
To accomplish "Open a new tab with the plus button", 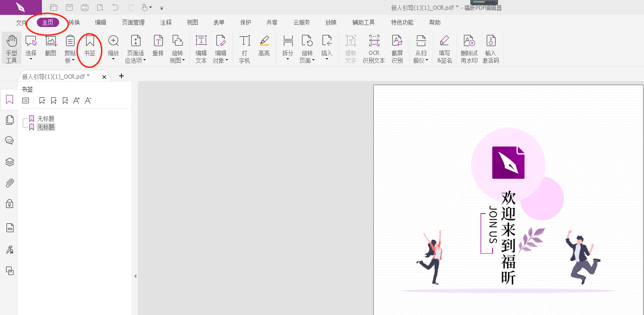I will 121,76.
